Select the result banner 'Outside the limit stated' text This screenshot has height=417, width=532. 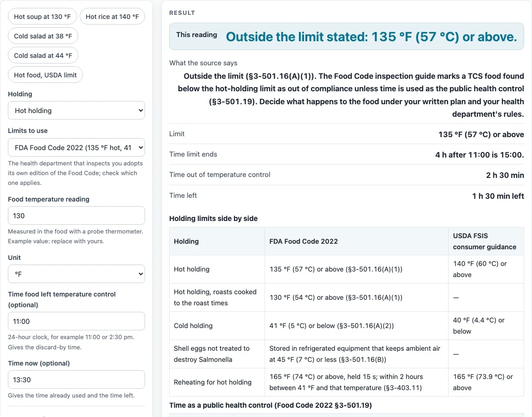pyautogui.click(x=372, y=37)
